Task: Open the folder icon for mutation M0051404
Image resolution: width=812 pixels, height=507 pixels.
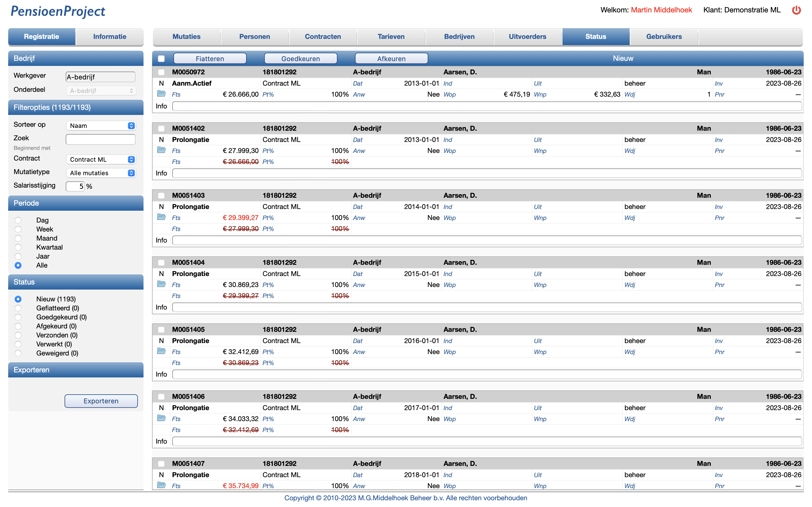Action: coord(161,284)
